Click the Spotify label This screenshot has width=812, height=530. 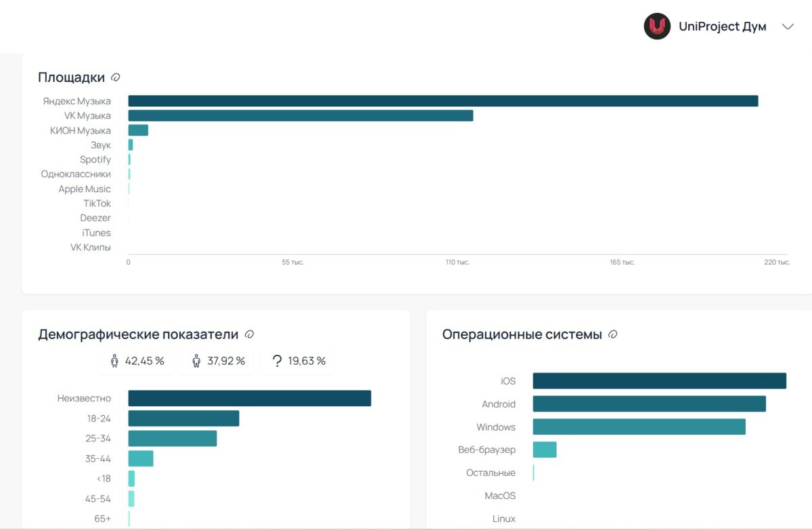point(95,160)
